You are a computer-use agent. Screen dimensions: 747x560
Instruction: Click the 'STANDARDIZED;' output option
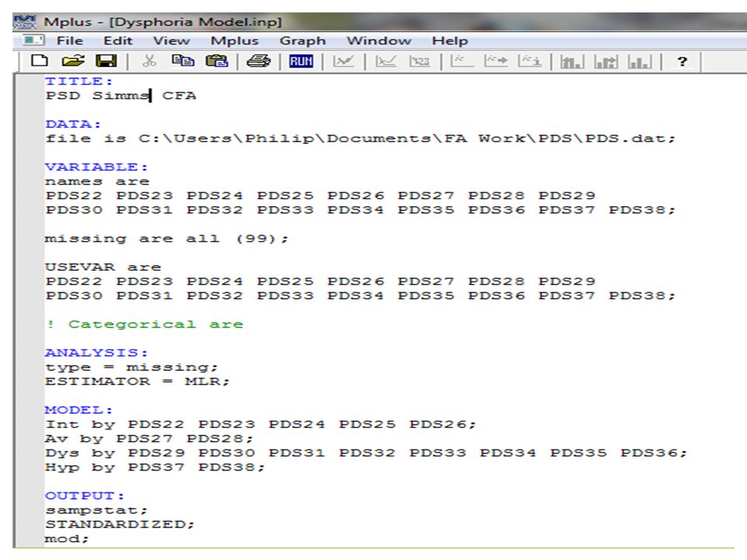pos(120,524)
